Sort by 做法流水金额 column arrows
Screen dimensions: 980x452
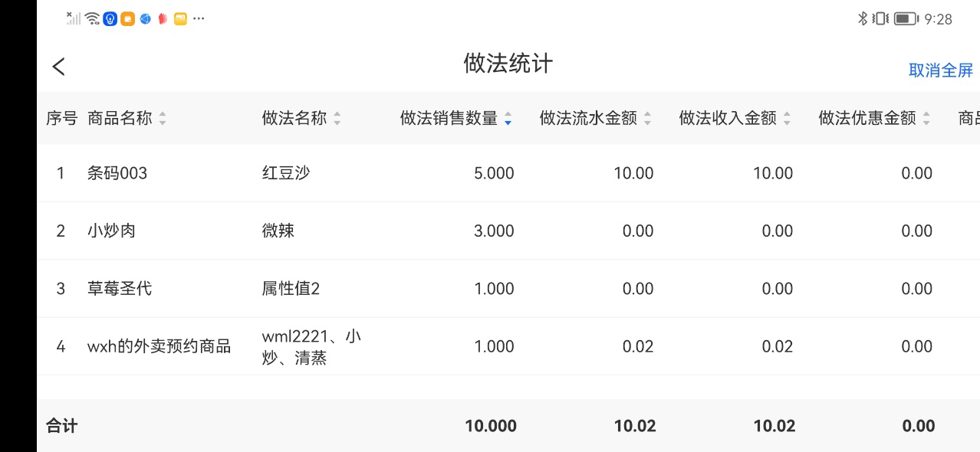pos(646,119)
